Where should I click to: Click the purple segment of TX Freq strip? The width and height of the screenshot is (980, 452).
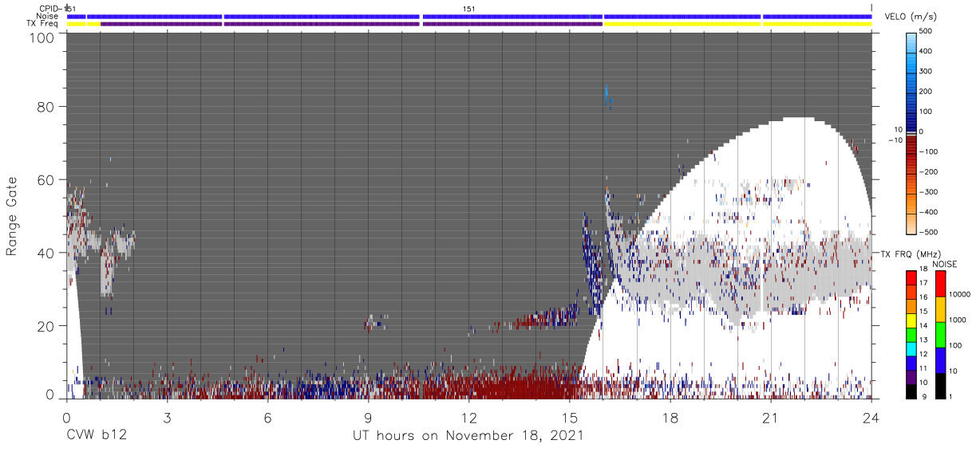tap(351, 24)
